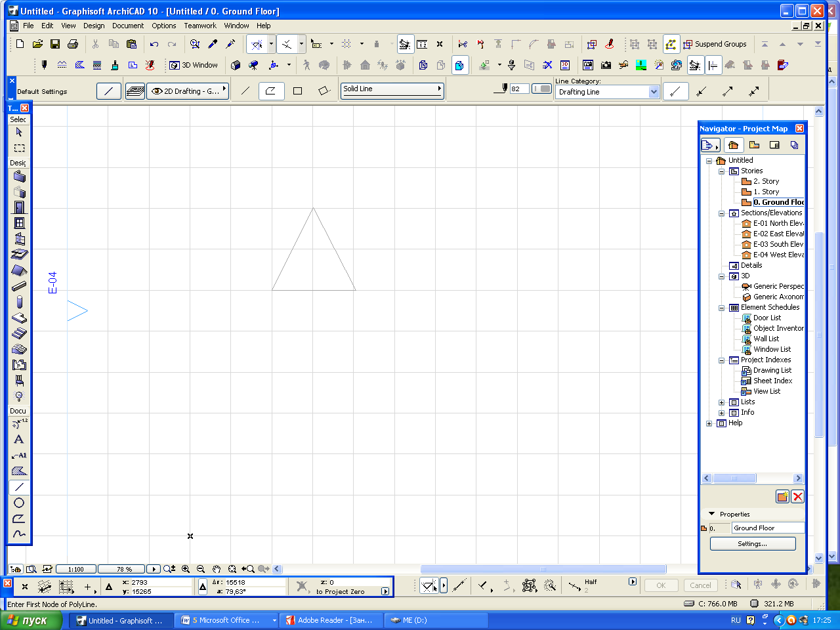
Task: Select the Window tool in toolbox
Action: tap(19, 223)
